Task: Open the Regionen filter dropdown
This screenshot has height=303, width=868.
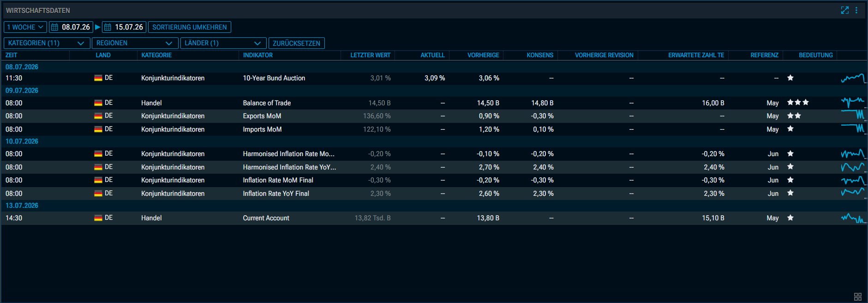Action: point(135,43)
